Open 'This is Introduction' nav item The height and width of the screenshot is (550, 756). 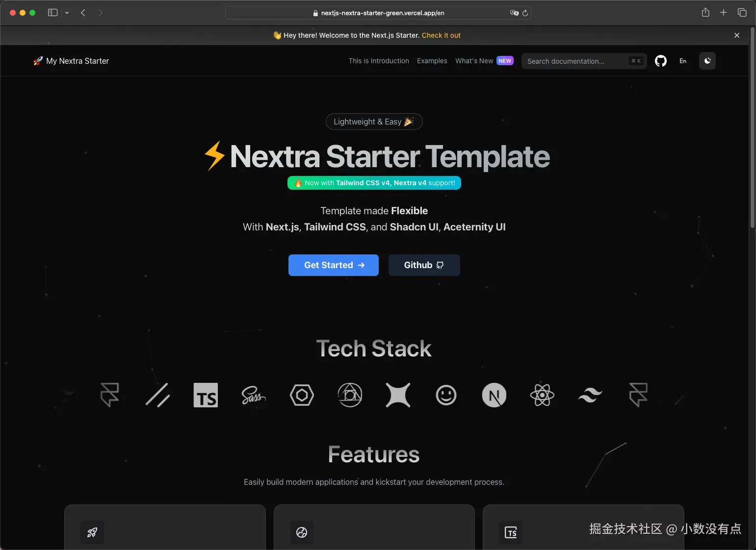(379, 61)
